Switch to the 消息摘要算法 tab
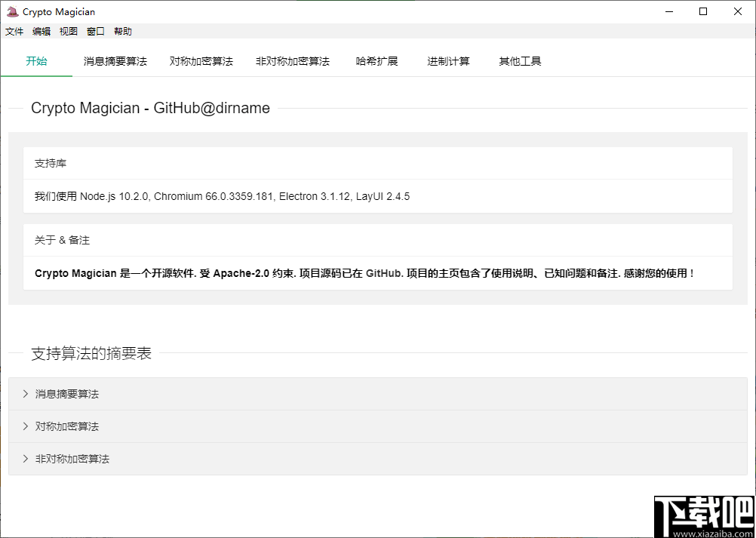The height and width of the screenshot is (538, 756). pyautogui.click(x=115, y=61)
